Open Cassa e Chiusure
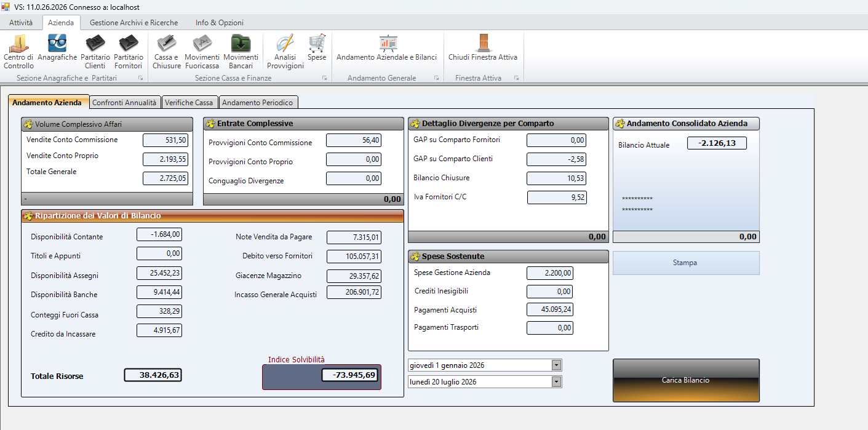Image resolution: width=868 pixels, height=430 pixels. 167,52
